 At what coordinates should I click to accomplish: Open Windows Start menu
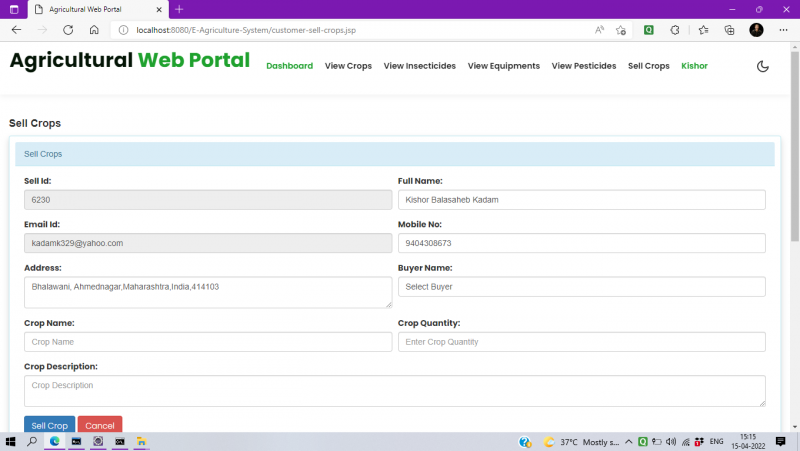pos(10,441)
